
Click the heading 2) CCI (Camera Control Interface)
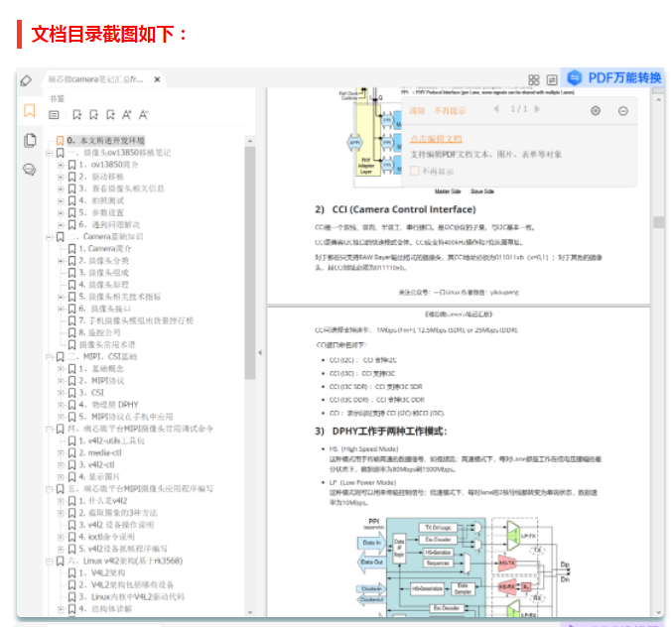click(x=396, y=209)
